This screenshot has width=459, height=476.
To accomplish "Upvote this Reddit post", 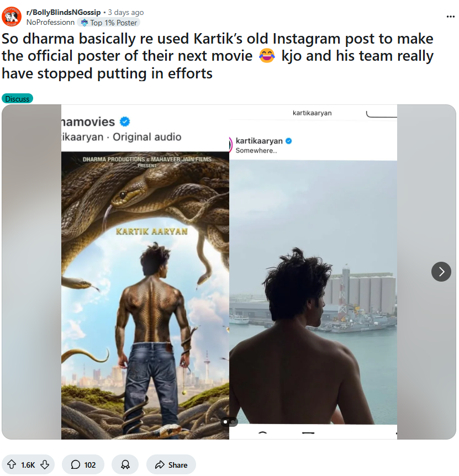I will (x=12, y=465).
